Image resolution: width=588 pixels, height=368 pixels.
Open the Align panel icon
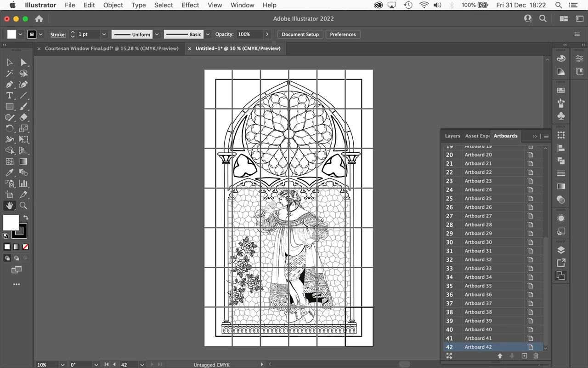click(x=561, y=148)
